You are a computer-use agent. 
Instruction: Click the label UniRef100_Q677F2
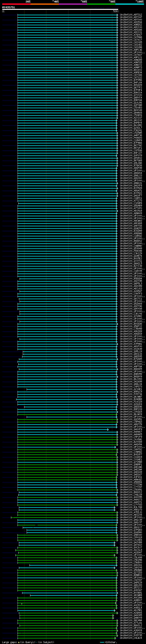[x=131, y=87]
